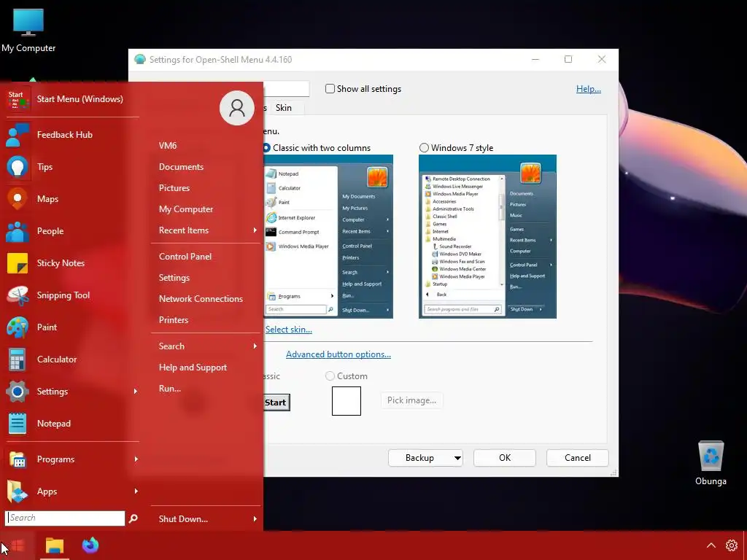Click the Settings gear icon in left column
The image size is (747, 560).
pos(18,392)
